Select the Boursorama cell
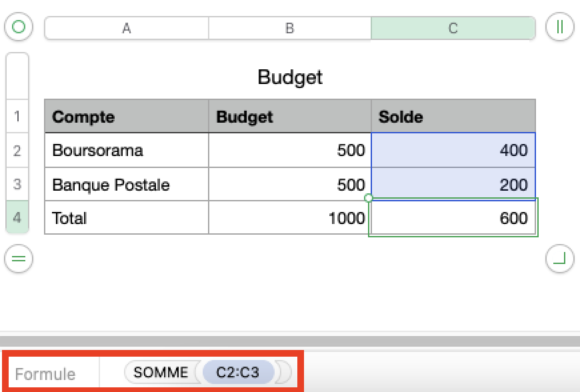Image resolution: width=580 pixels, height=392 pixels. point(127,150)
